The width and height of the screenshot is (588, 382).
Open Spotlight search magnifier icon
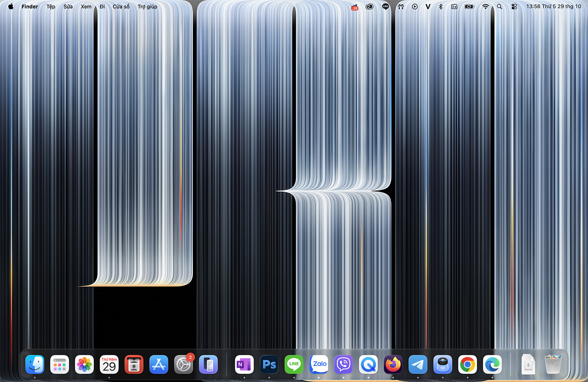500,7
